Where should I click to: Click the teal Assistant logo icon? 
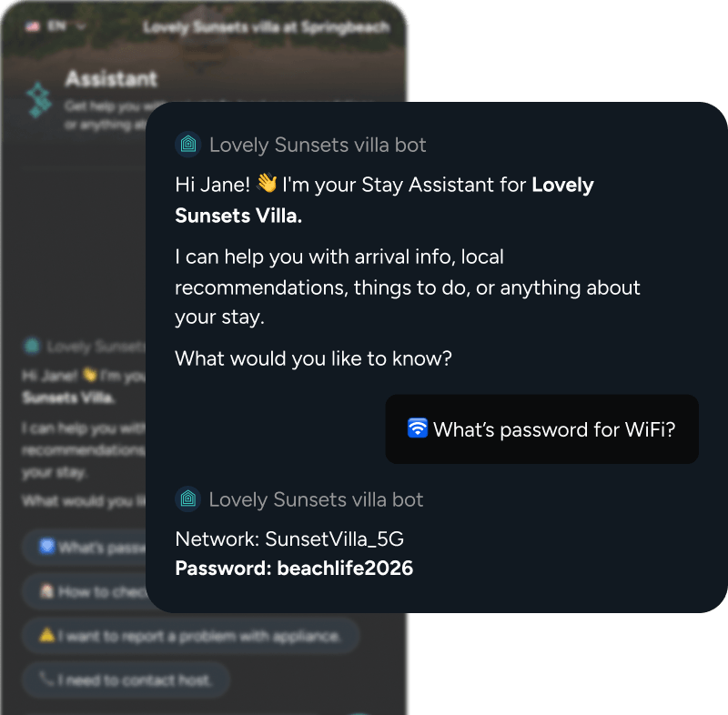tap(38, 100)
